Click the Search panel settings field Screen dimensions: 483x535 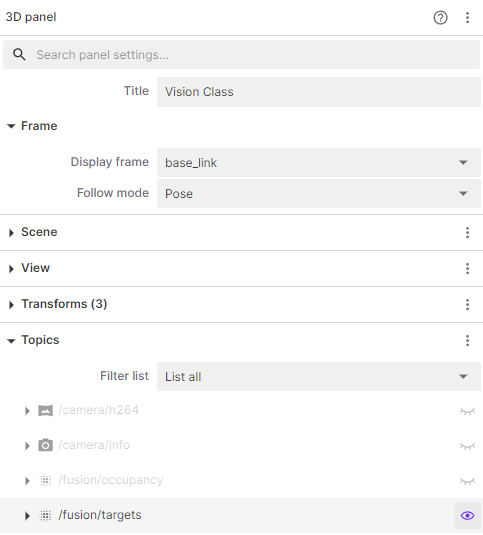pos(242,55)
